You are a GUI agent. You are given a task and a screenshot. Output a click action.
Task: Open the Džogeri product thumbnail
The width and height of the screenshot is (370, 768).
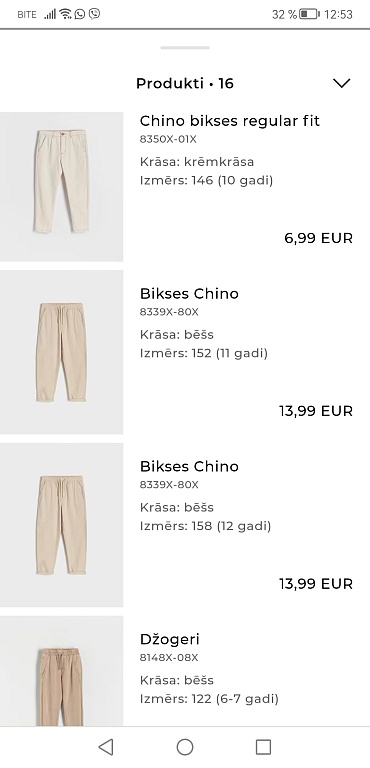[61, 671]
